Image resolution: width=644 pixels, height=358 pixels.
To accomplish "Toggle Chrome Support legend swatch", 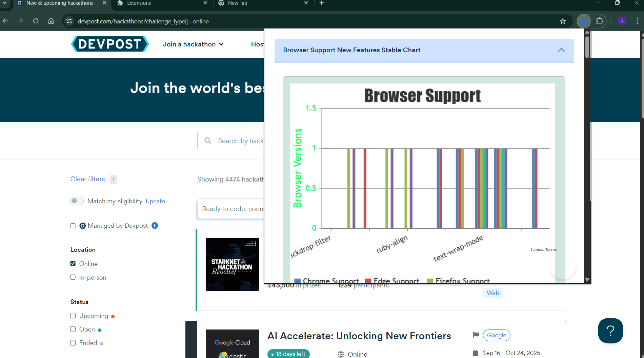I will tap(298, 281).
